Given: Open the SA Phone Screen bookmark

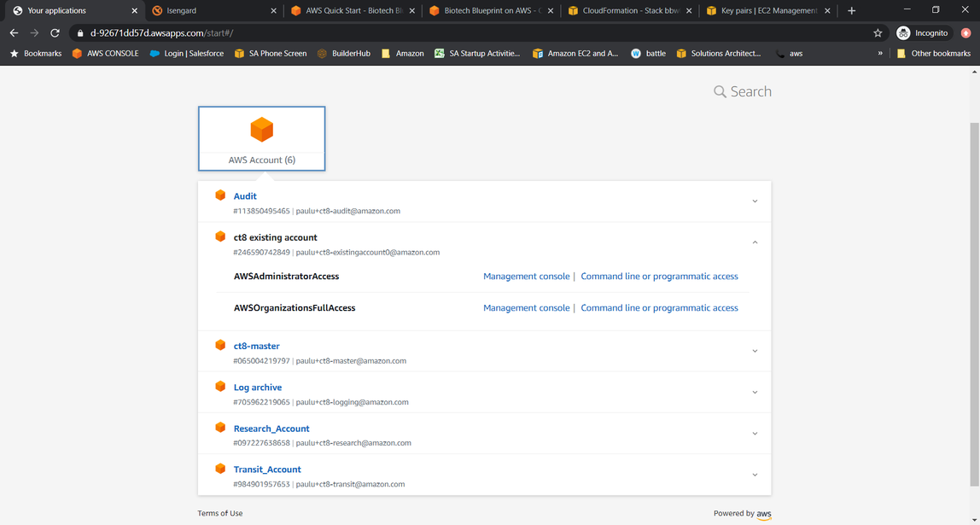Looking at the screenshot, I should [271, 54].
